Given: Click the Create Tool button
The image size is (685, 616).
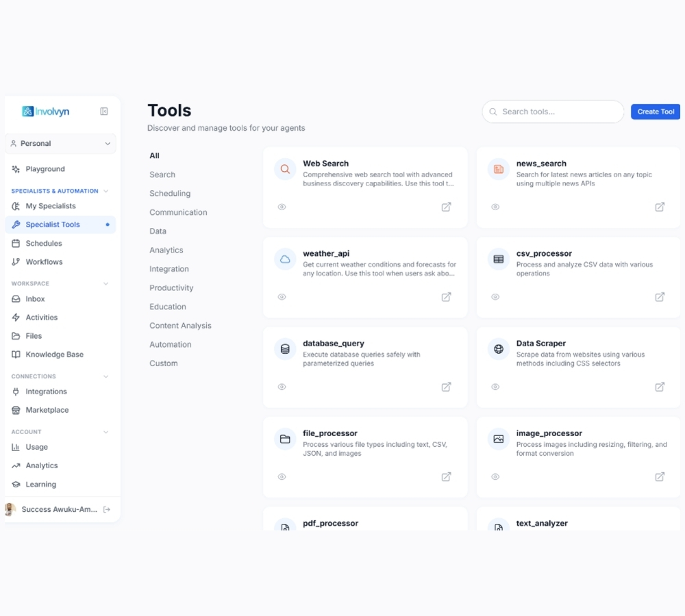Looking at the screenshot, I should pyautogui.click(x=655, y=112).
